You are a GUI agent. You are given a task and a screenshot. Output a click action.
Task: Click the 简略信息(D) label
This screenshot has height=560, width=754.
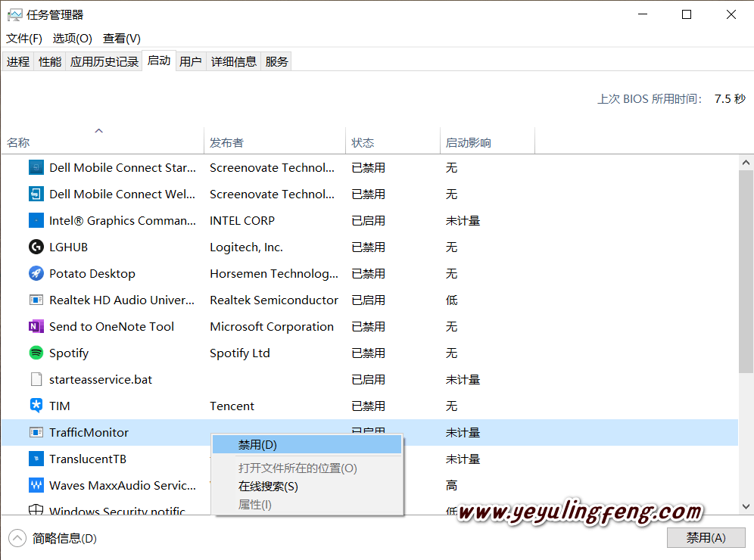64,538
